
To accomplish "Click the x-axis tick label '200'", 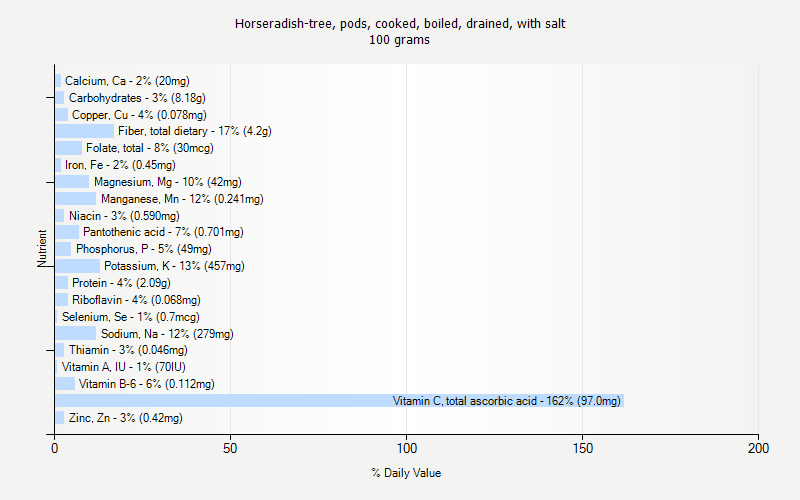I will pyautogui.click(x=758, y=448).
